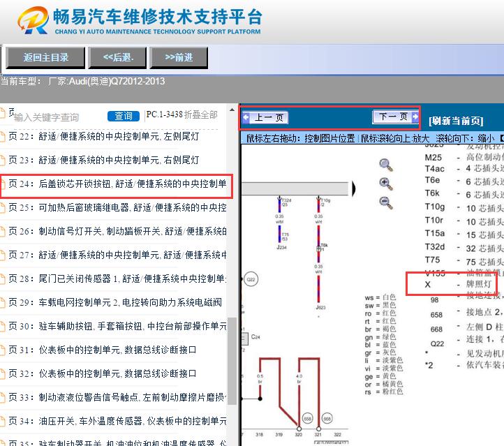Image resolution: width=504 pixels, height=446 pixels.
Task: Go back with the <<后退 button
Action: point(118,58)
